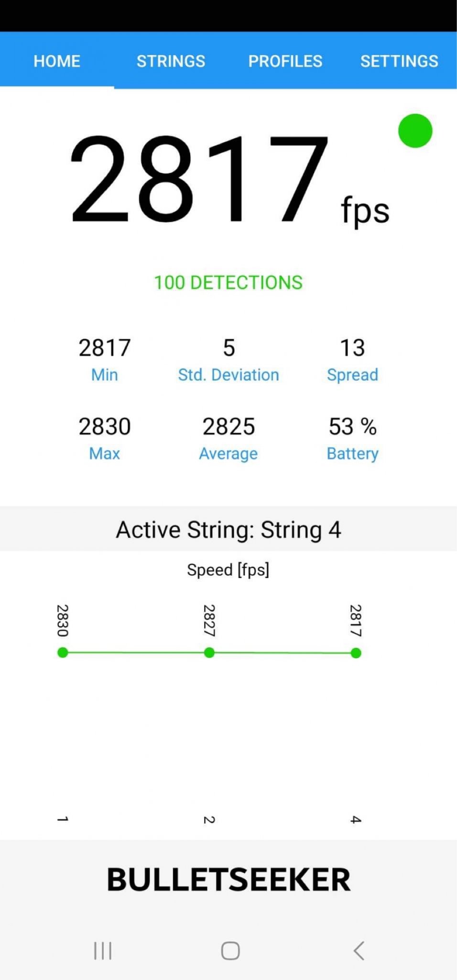Open Android recent apps button
The image size is (457, 980).
[x=103, y=950]
